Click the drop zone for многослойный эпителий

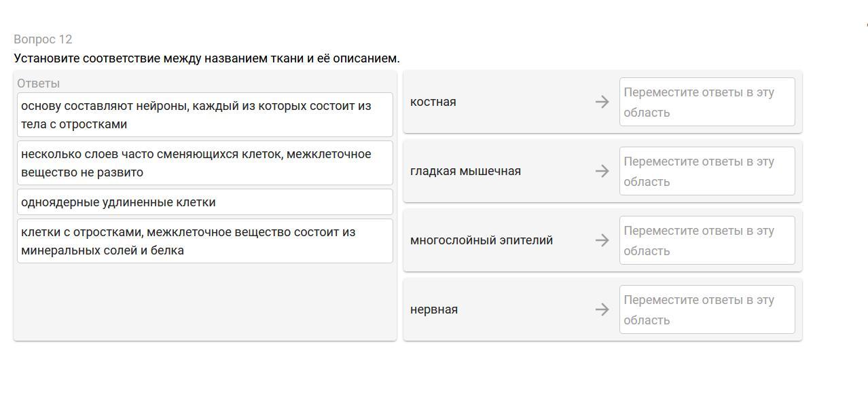[706, 240]
